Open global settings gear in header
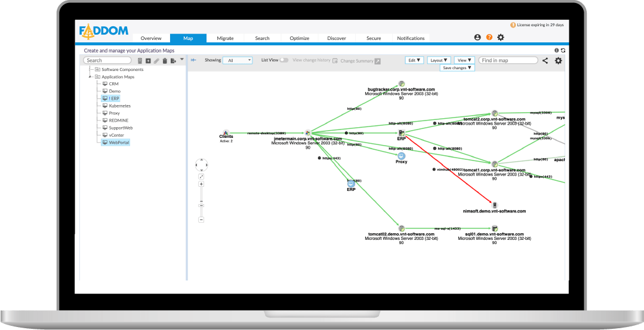Screen dimensions: 644x330 click(501, 38)
